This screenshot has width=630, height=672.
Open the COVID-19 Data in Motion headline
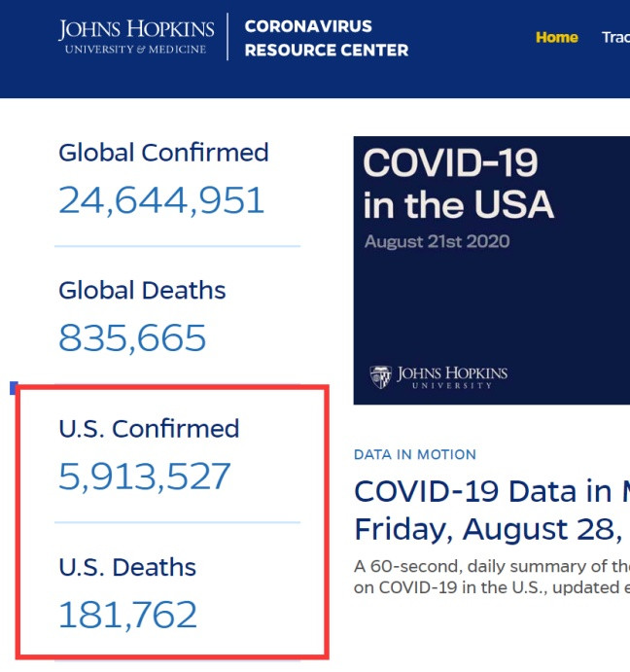(491, 510)
